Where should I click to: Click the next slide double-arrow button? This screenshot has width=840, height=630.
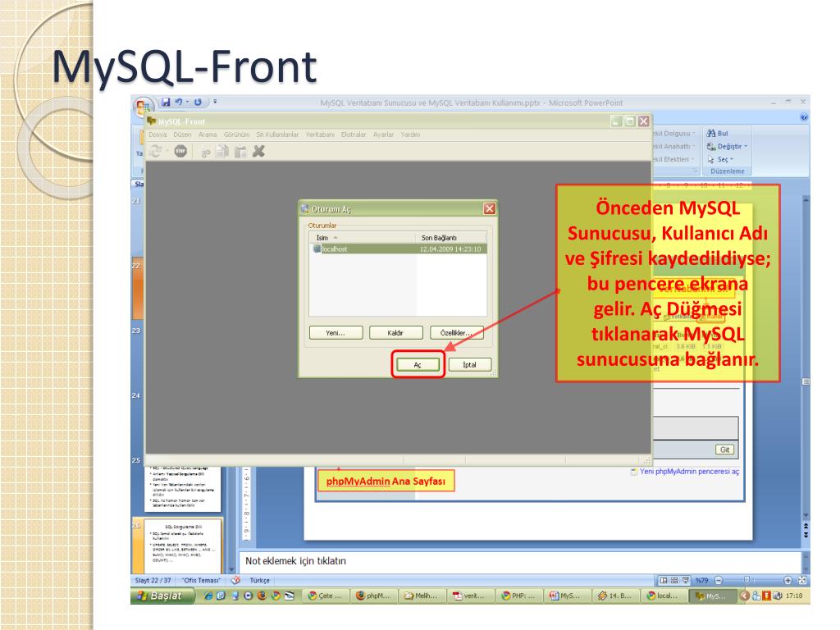(806, 535)
